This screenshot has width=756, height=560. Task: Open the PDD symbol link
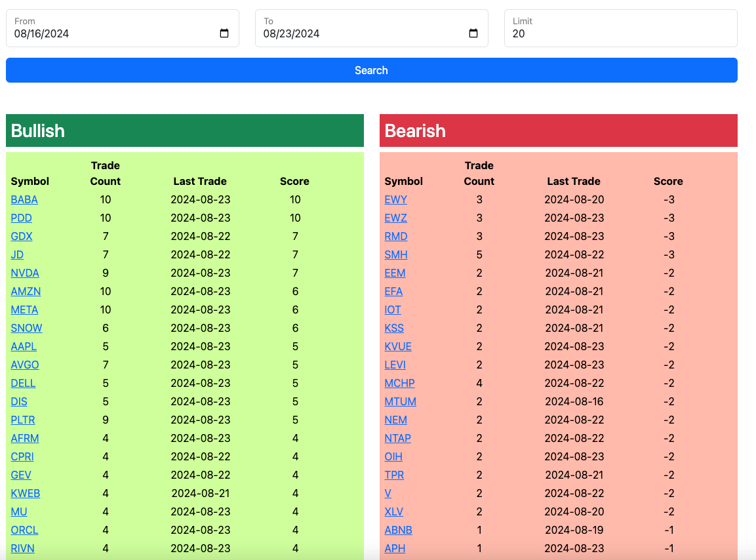(21, 218)
